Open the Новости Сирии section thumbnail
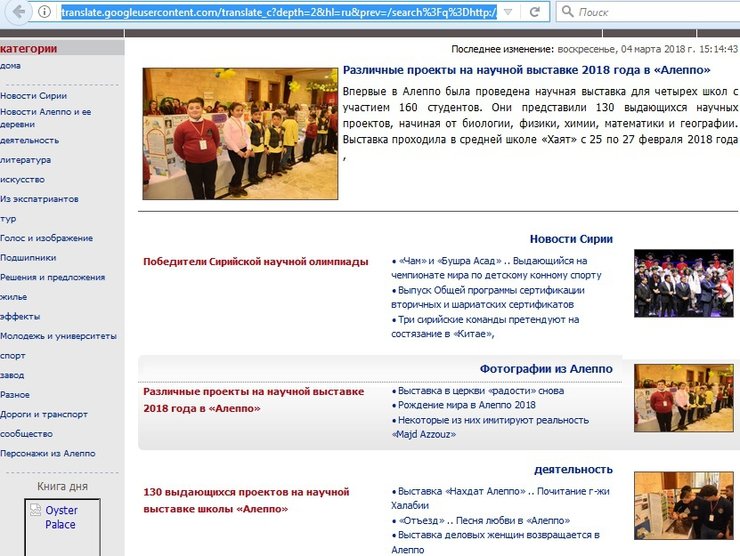This screenshot has height=556, width=740. pos(683,283)
